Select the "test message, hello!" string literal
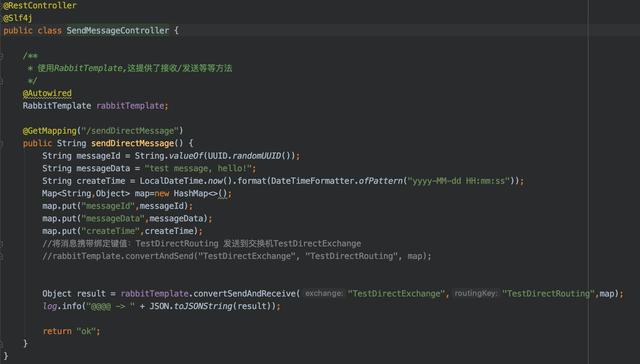 click(x=198, y=169)
